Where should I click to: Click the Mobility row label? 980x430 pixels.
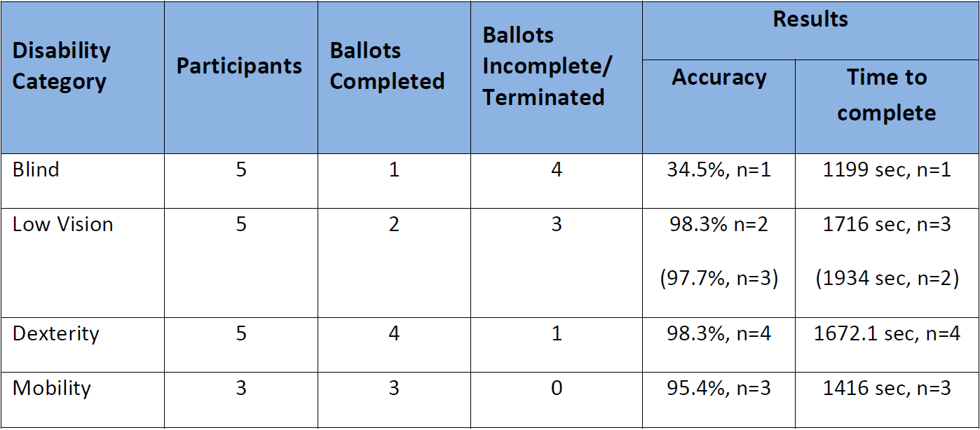coord(52,389)
